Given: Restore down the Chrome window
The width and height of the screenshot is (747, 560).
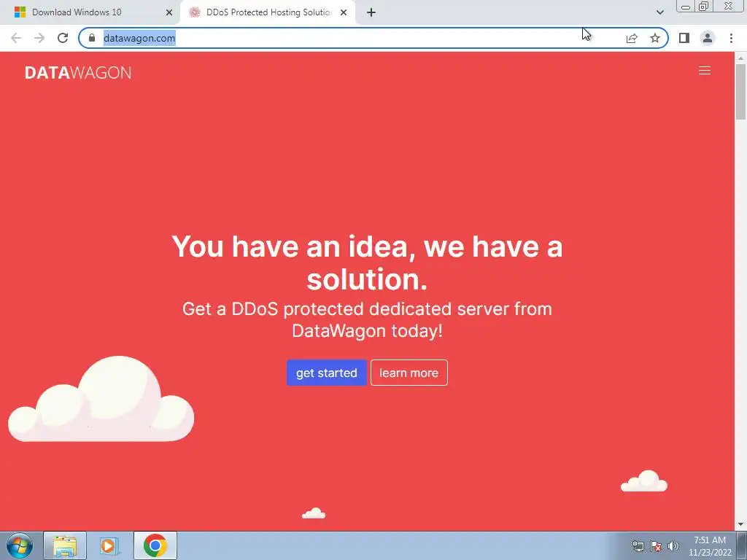Looking at the screenshot, I should click(703, 6).
